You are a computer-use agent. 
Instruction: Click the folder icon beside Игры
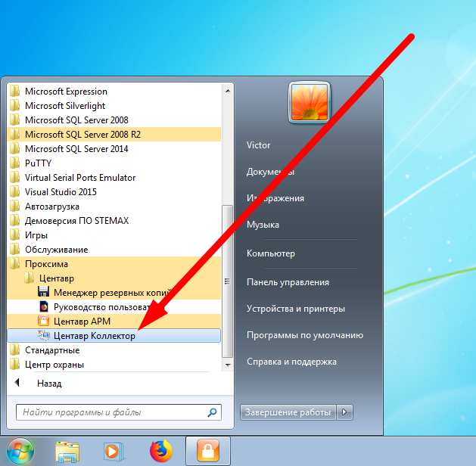(x=14, y=235)
